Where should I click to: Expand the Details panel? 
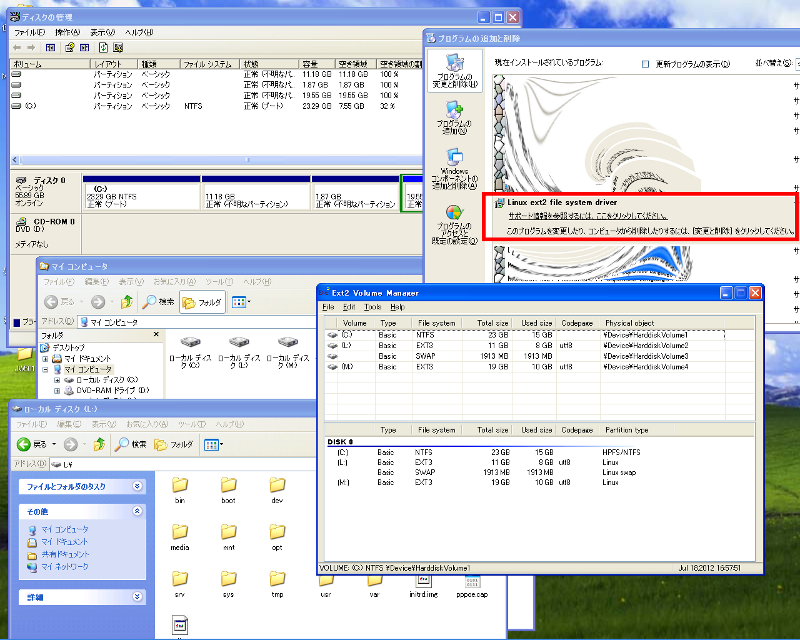137,596
